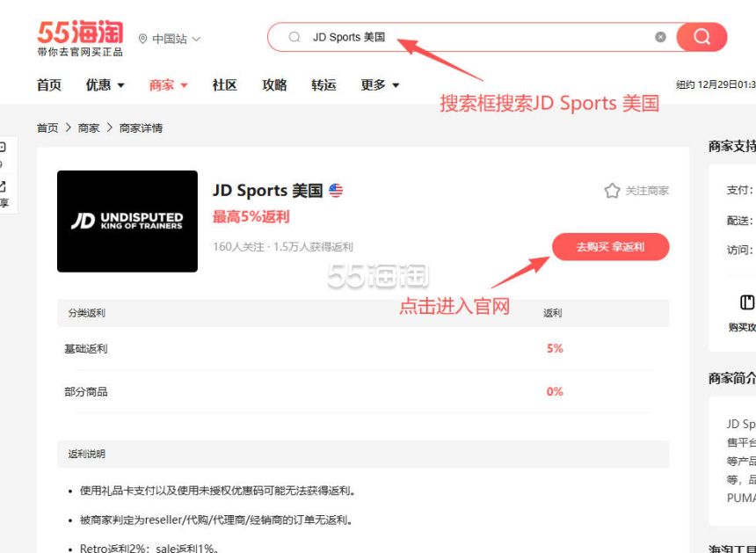Click the JD Sports merchant logo image
This screenshot has width=756, height=553.
127,221
